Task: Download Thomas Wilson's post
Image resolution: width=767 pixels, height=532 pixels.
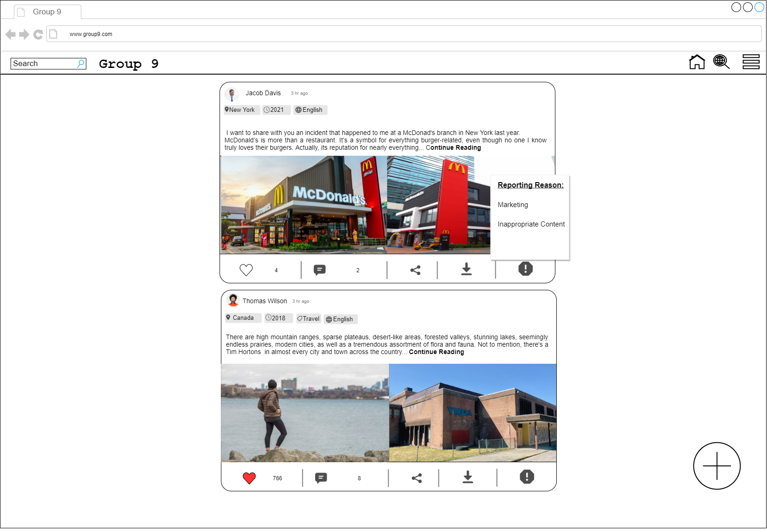Action: (x=468, y=477)
